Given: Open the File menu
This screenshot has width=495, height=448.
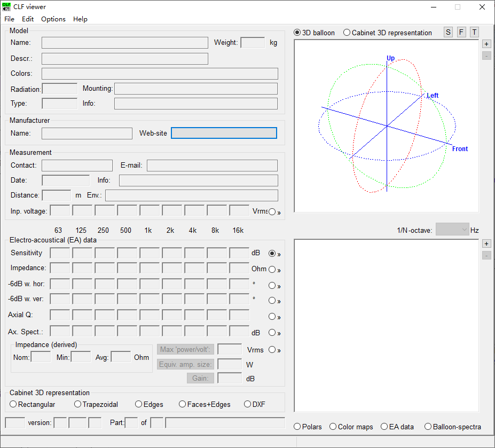Looking at the screenshot, I should pos(9,19).
